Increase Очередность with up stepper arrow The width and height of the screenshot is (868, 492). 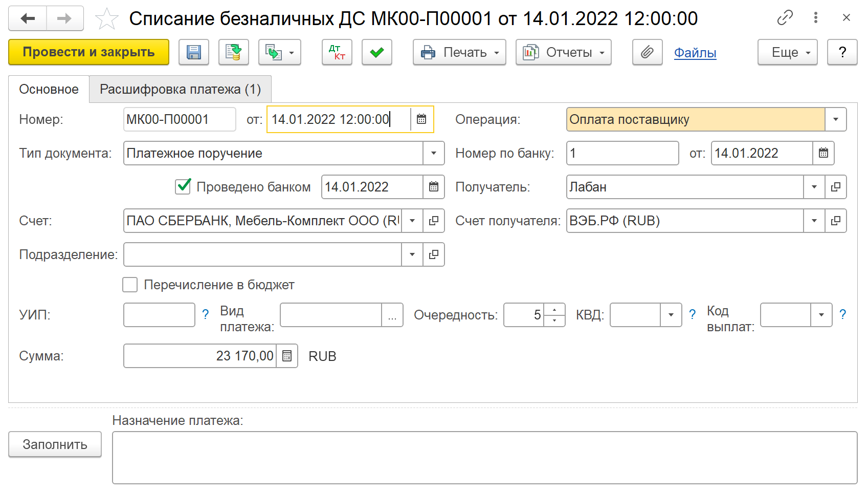pyautogui.click(x=554, y=310)
